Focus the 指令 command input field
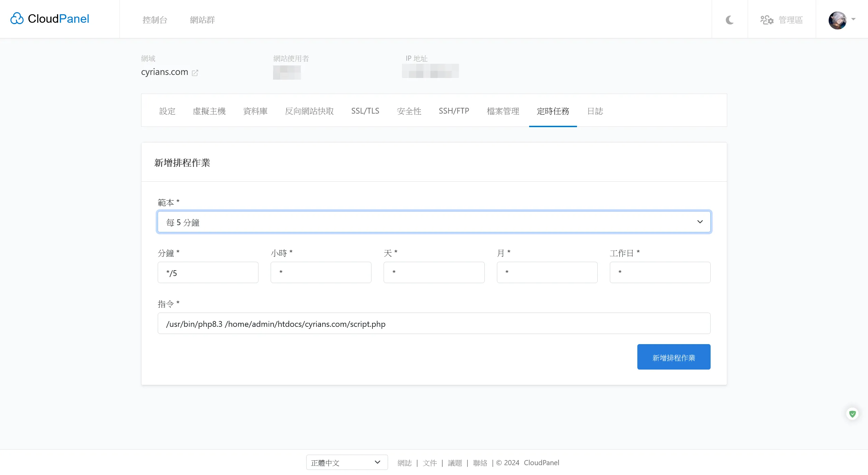Viewport: 868px width, 475px height. coord(434,323)
